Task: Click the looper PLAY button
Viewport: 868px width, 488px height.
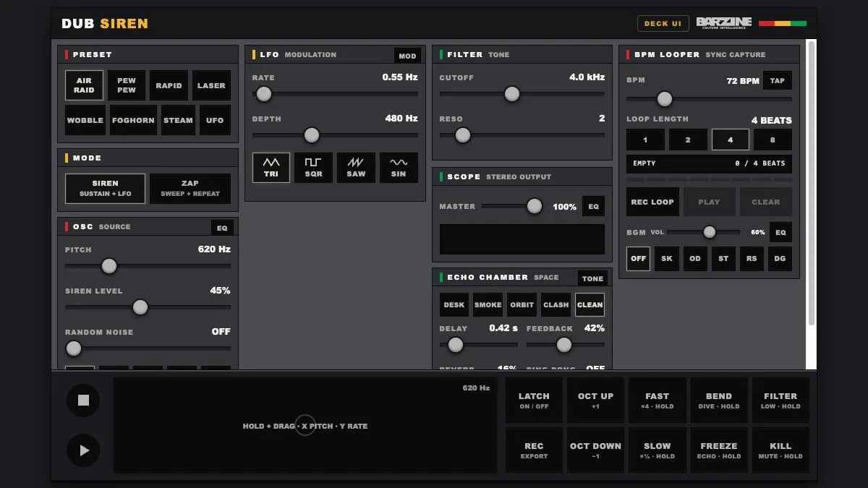Action: (709, 202)
